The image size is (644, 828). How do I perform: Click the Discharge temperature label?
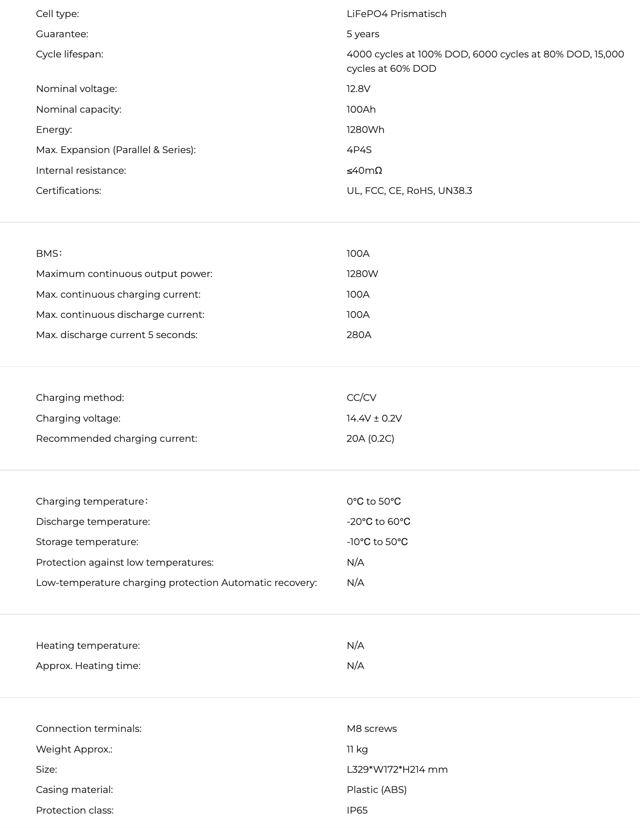(x=93, y=522)
